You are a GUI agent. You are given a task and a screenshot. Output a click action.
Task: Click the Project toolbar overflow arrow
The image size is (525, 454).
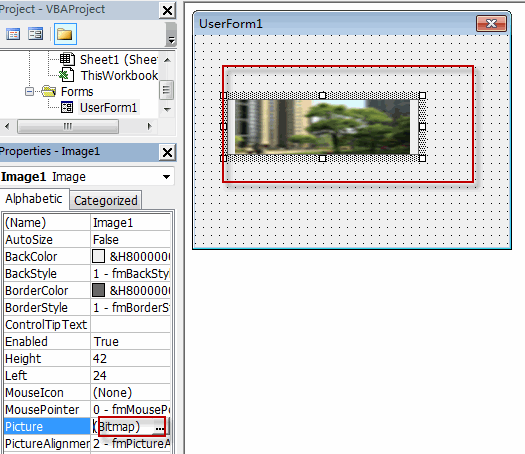click(171, 40)
